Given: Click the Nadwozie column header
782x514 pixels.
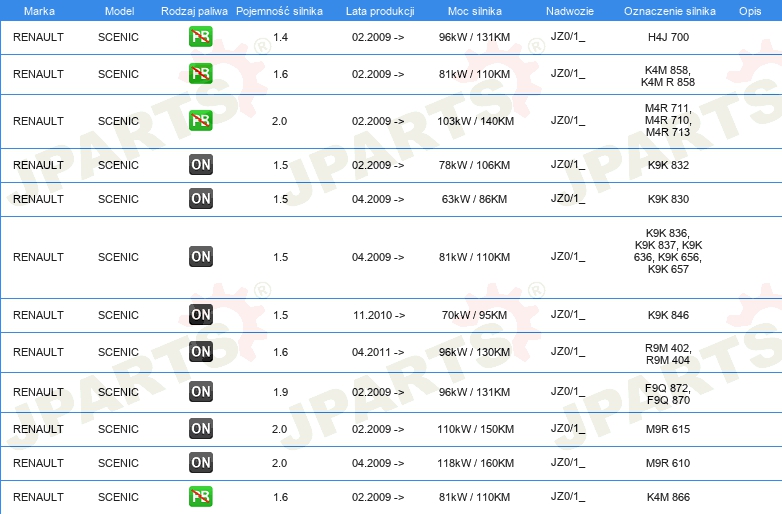Looking at the screenshot, I should click(570, 11).
